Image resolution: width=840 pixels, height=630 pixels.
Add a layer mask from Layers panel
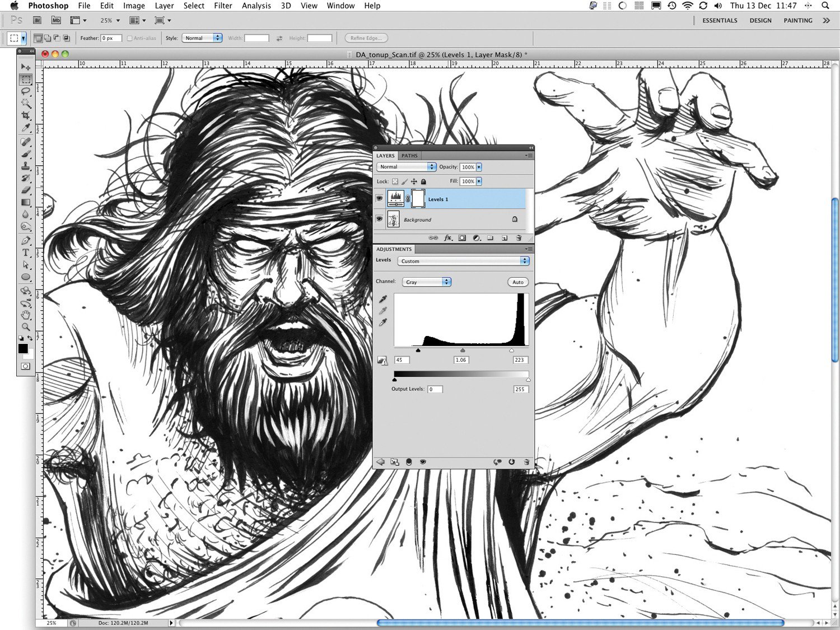point(462,238)
